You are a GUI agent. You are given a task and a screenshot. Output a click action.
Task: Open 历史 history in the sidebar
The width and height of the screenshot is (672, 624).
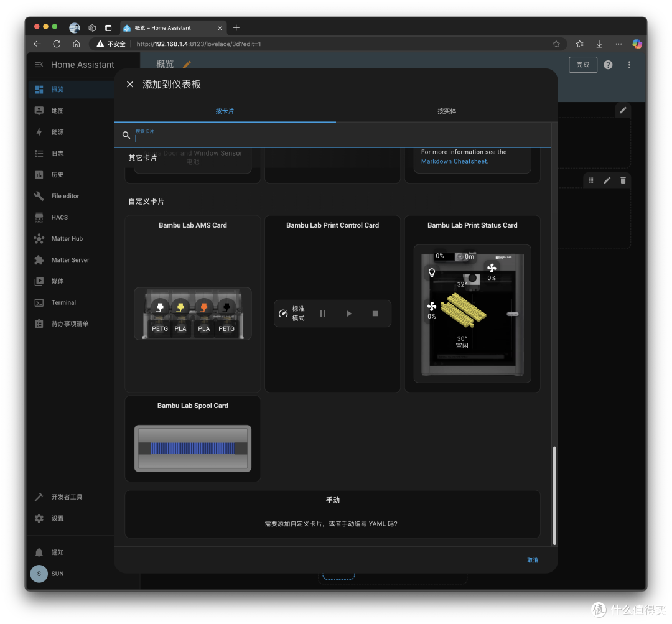pos(71,175)
